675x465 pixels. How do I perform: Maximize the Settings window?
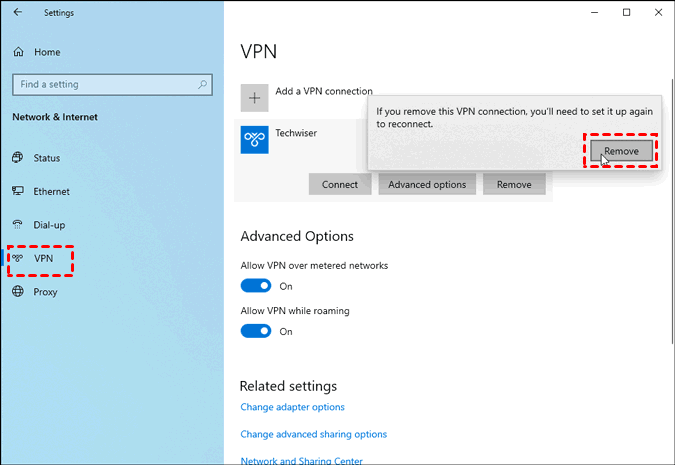(x=626, y=12)
